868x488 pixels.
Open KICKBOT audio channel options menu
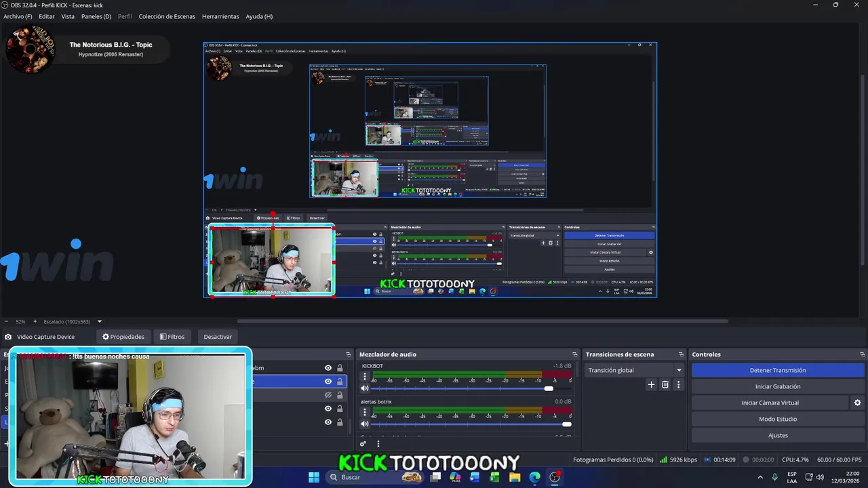[x=365, y=375]
